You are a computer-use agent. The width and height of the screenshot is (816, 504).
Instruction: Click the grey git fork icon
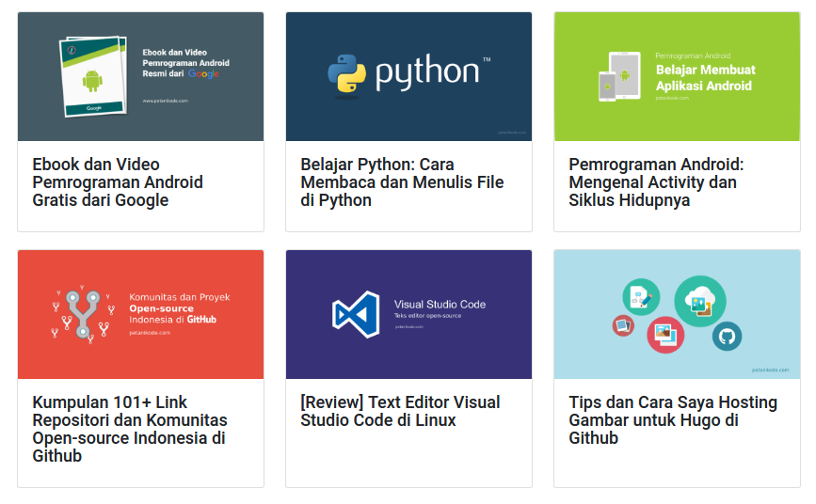[x=82, y=314]
